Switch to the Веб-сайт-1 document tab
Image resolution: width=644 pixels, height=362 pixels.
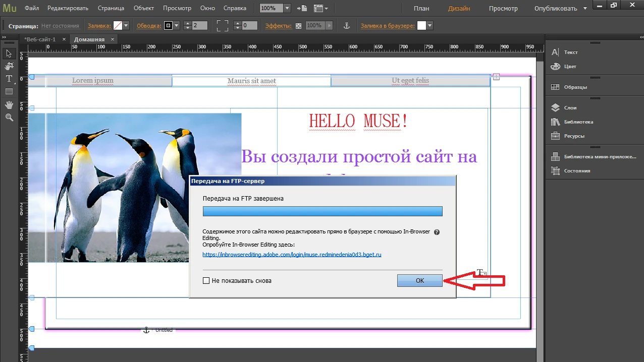pos(40,39)
